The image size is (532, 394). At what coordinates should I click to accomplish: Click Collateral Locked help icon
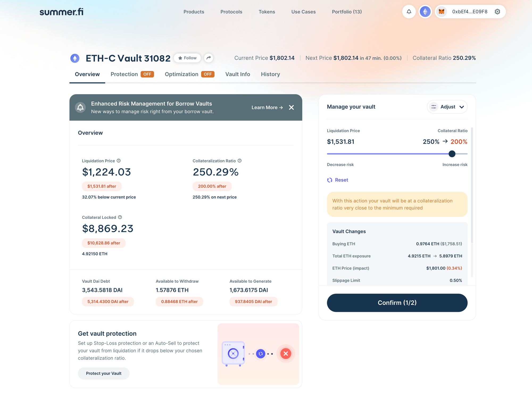coord(120,217)
